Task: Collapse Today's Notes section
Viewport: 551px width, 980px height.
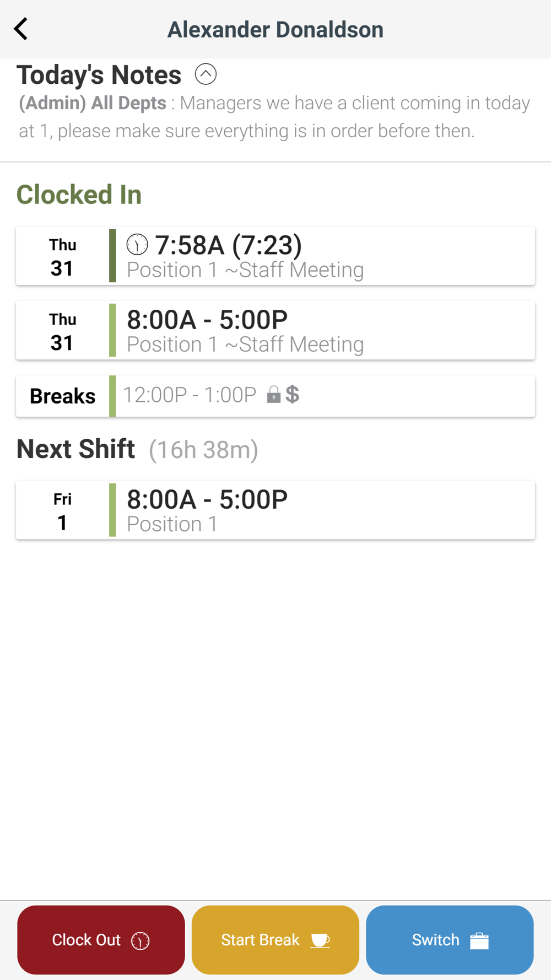Action: 206,74
